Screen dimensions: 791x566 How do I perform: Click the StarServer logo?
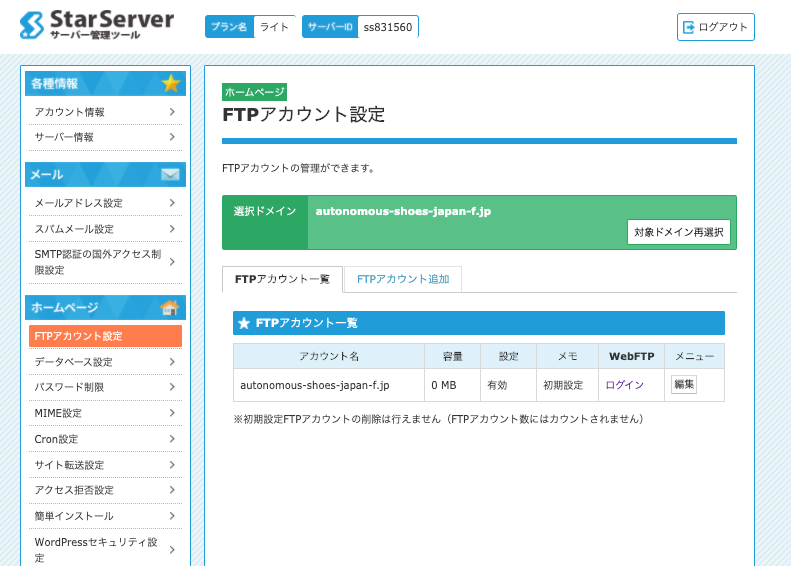click(x=96, y=25)
